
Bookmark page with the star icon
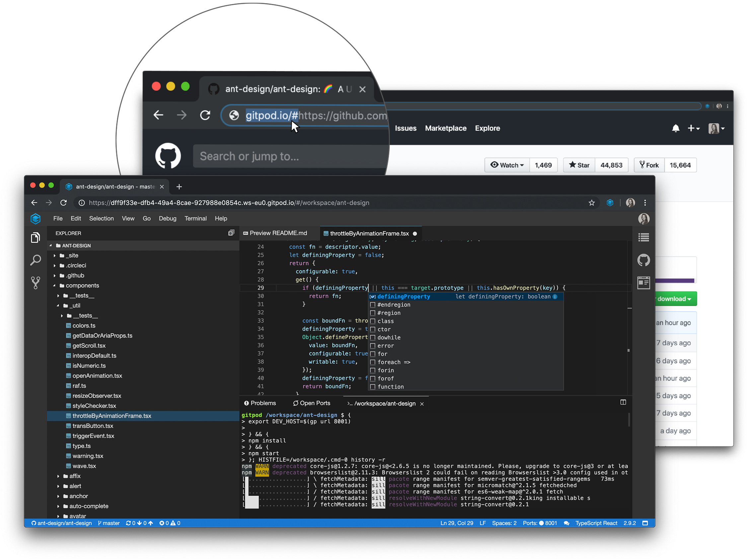pos(591,203)
